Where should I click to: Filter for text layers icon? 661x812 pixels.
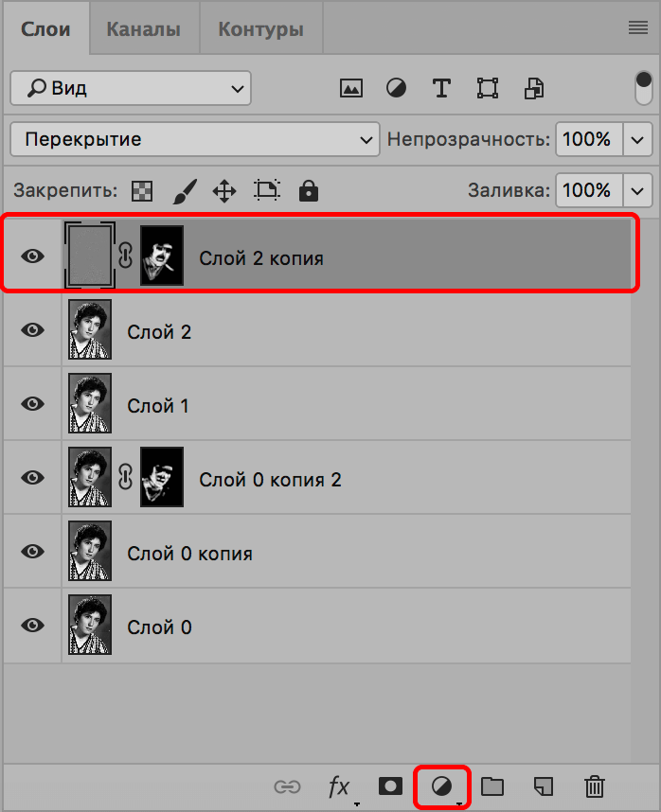coord(441,89)
